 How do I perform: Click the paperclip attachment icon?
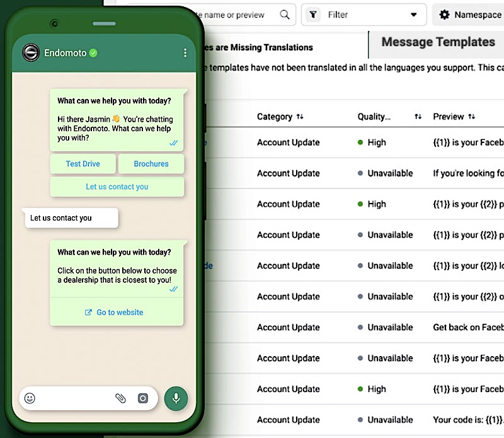(120, 398)
